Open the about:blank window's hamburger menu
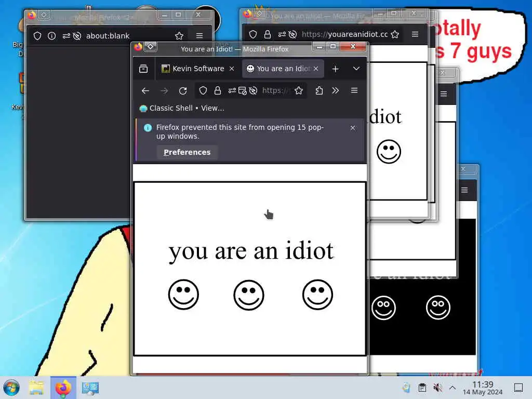The width and height of the screenshot is (532, 399). click(x=199, y=36)
